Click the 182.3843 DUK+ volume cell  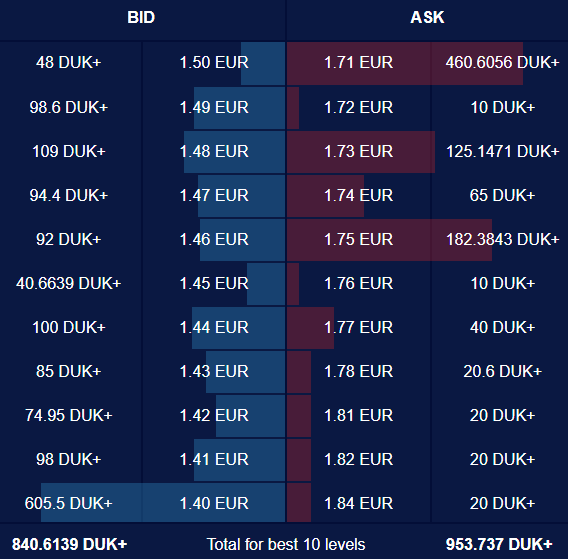(502, 239)
